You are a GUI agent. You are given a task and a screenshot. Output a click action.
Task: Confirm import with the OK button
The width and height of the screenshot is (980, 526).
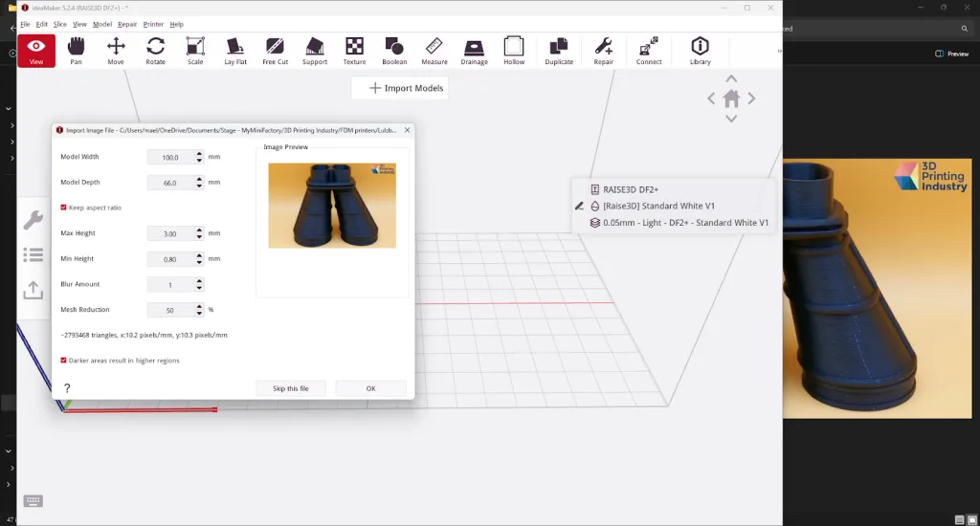pyautogui.click(x=370, y=388)
